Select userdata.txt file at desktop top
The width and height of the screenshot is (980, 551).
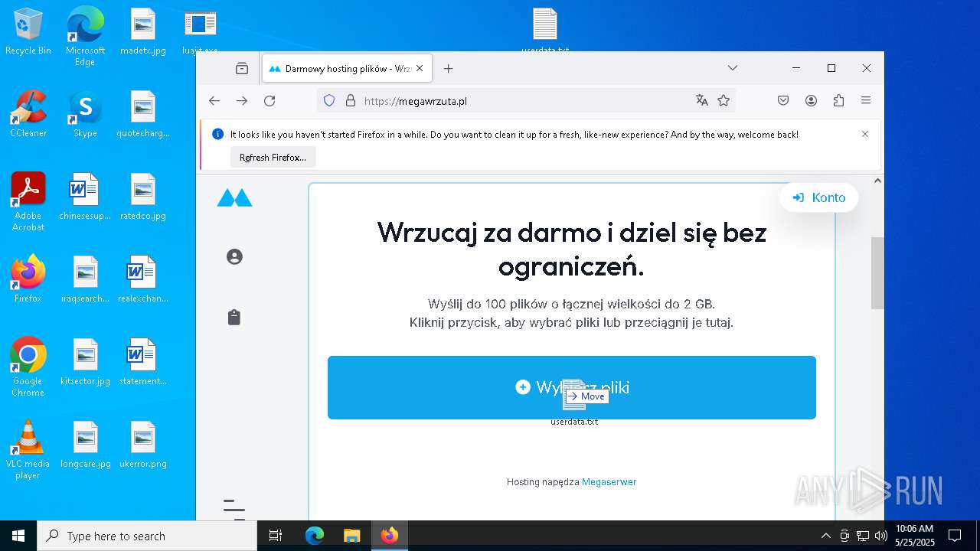[x=545, y=31]
